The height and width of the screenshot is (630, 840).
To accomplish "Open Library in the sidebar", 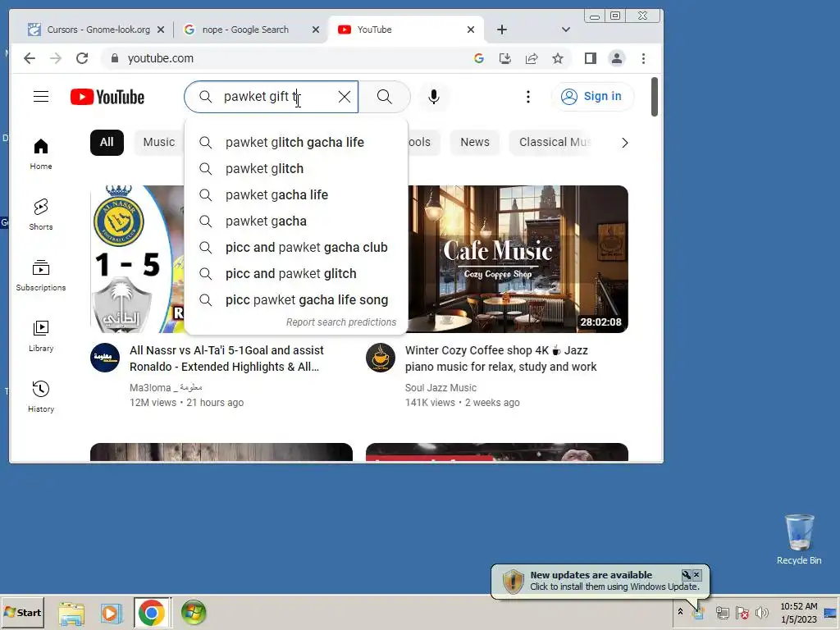I will pos(41,336).
